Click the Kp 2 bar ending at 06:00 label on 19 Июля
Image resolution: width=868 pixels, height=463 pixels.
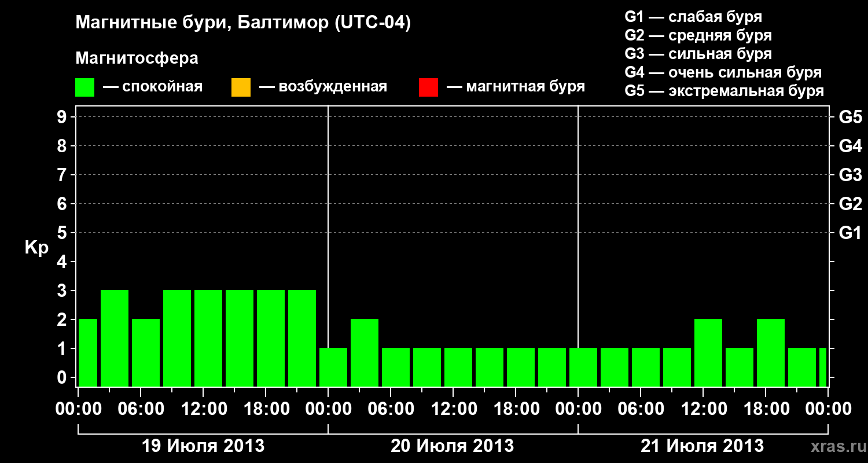coord(146,352)
